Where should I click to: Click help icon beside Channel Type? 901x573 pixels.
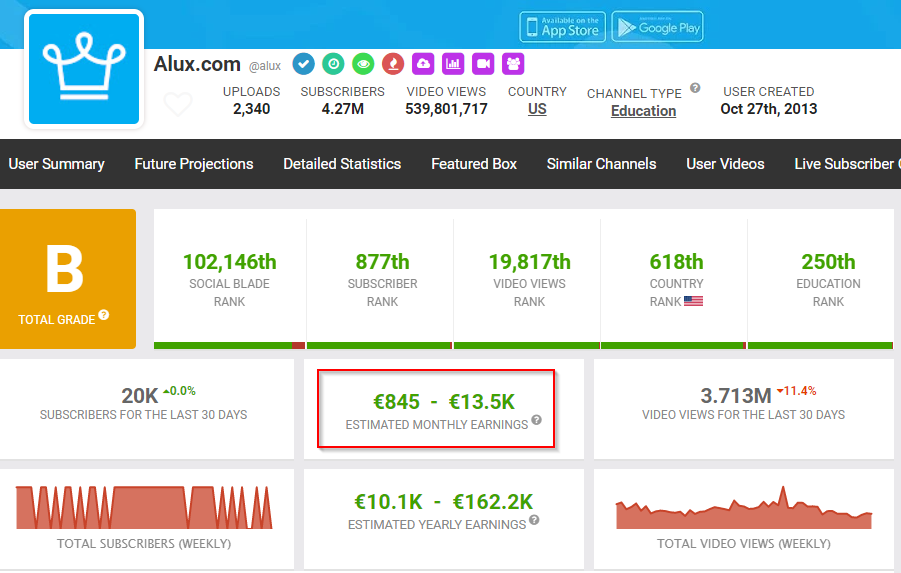point(695,88)
